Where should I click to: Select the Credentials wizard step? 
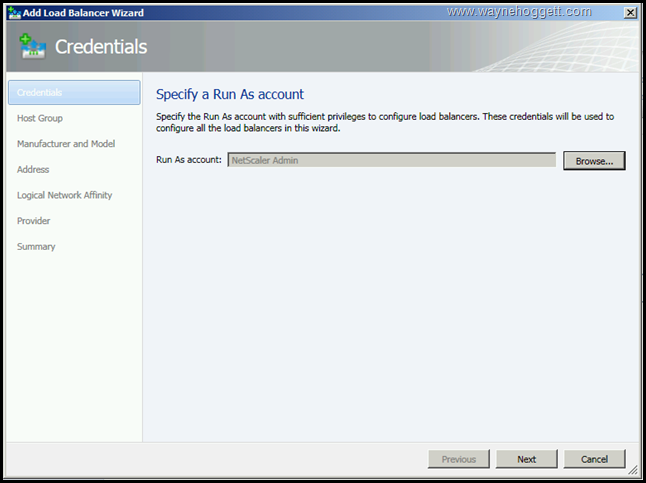74,92
